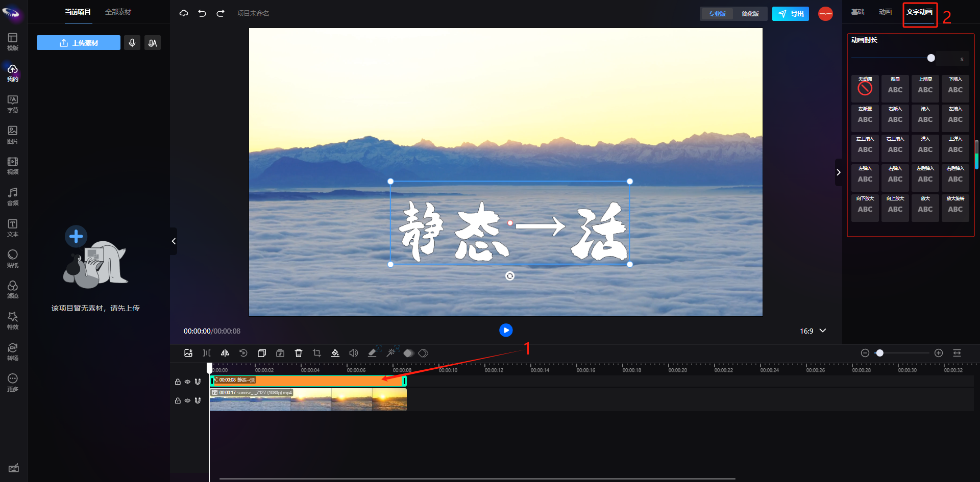980x482 pixels.
Task: Click the mirror flip tool in timeline toolbar
Action: (x=225, y=353)
